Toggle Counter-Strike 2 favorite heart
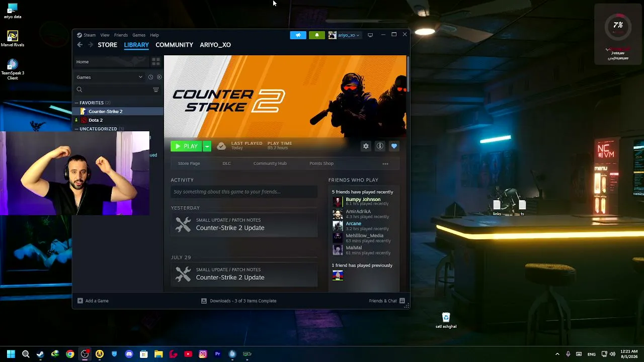The width and height of the screenshot is (644, 362). 394,146
